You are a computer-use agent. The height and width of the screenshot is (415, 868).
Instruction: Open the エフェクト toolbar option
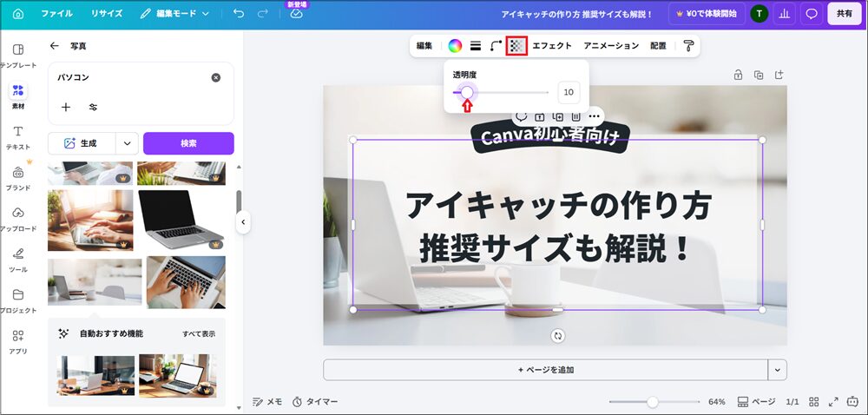click(x=552, y=46)
